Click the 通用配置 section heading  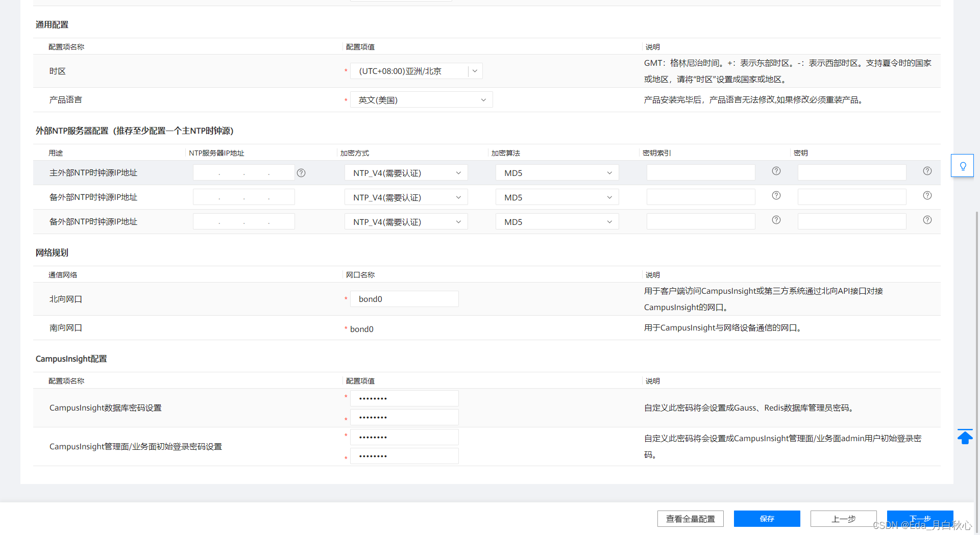coord(52,24)
